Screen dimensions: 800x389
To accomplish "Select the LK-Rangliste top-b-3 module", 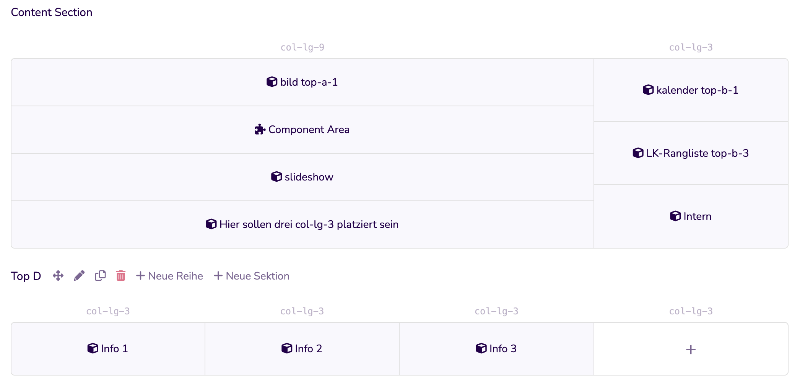I will [691, 153].
